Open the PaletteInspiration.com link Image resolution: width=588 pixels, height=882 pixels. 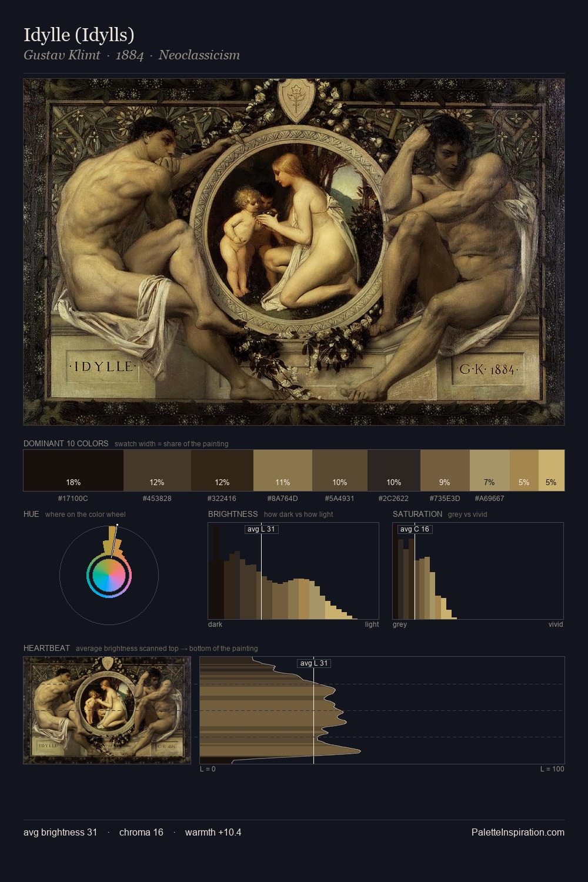point(518,832)
